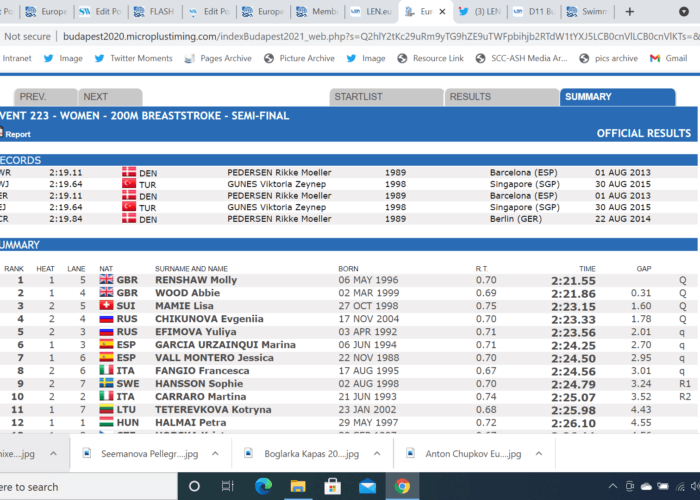Viewport: 700px width, 500px height.
Task: Click the Cortana circle icon
Action: point(192,487)
